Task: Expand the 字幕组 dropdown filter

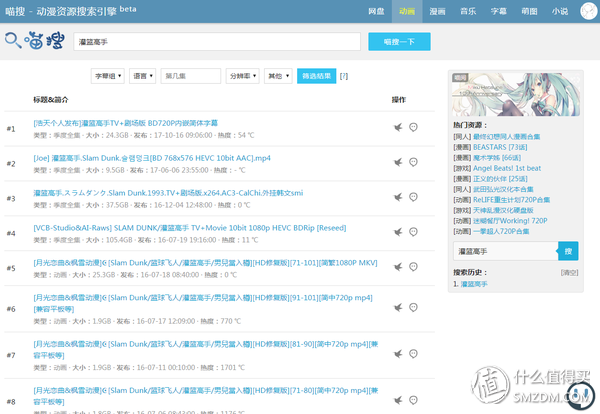Action: 108,75
